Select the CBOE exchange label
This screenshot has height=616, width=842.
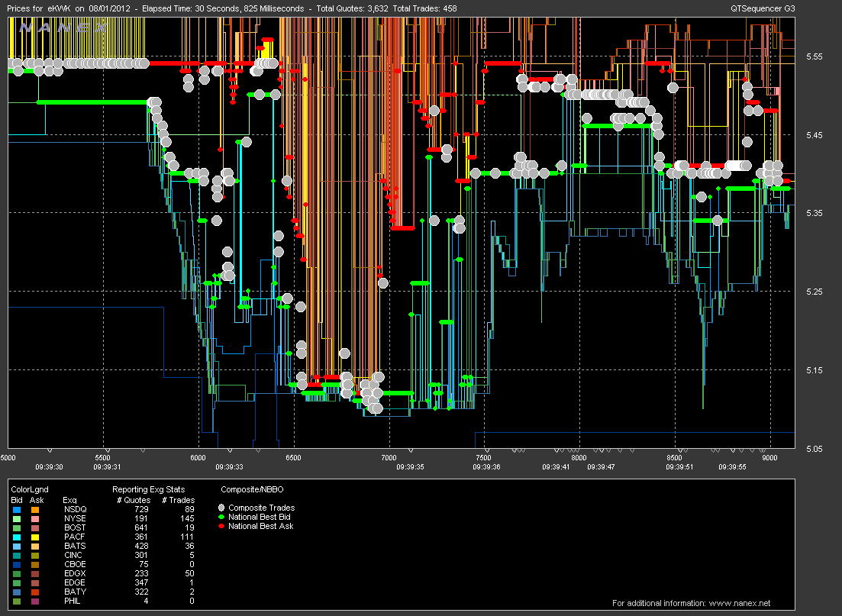pos(75,564)
